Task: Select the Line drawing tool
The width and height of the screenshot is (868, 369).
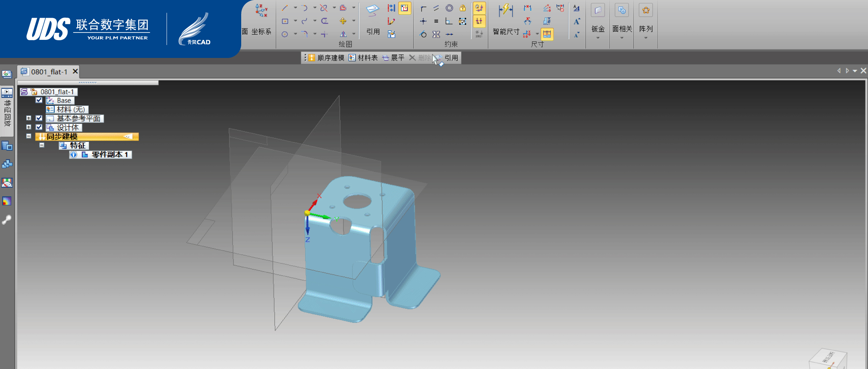Action: (285, 8)
